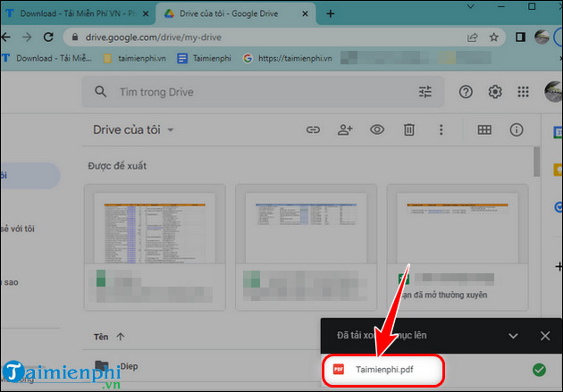This screenshot has height=392, width=563.
Task: Open the browser side panel icon
Action: tap(520, 37)
